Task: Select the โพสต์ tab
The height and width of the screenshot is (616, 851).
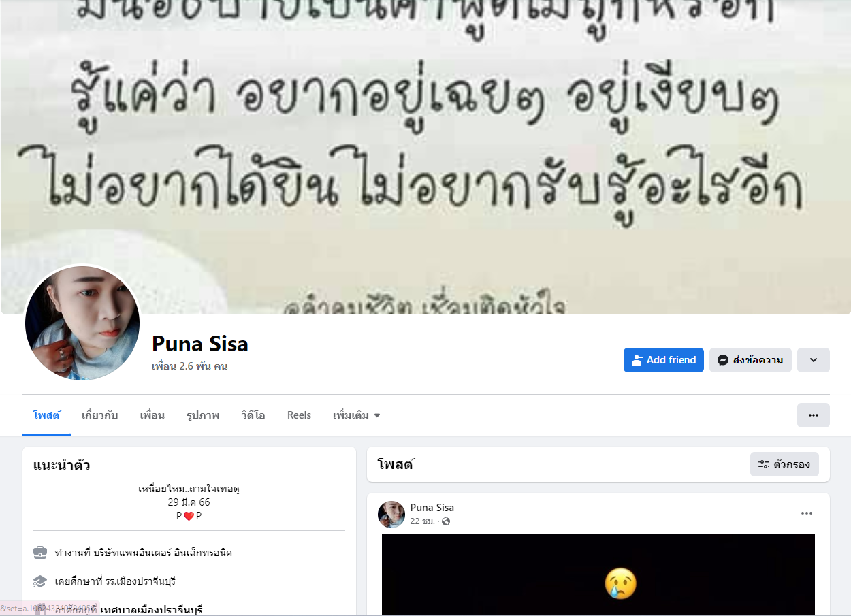Action: pyautogui.click(x=46, y=415)
